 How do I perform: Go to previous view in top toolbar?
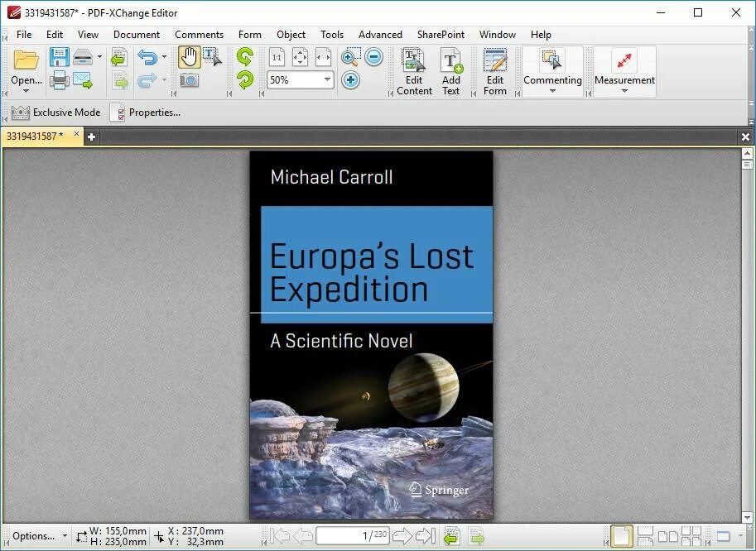[118, 57]
